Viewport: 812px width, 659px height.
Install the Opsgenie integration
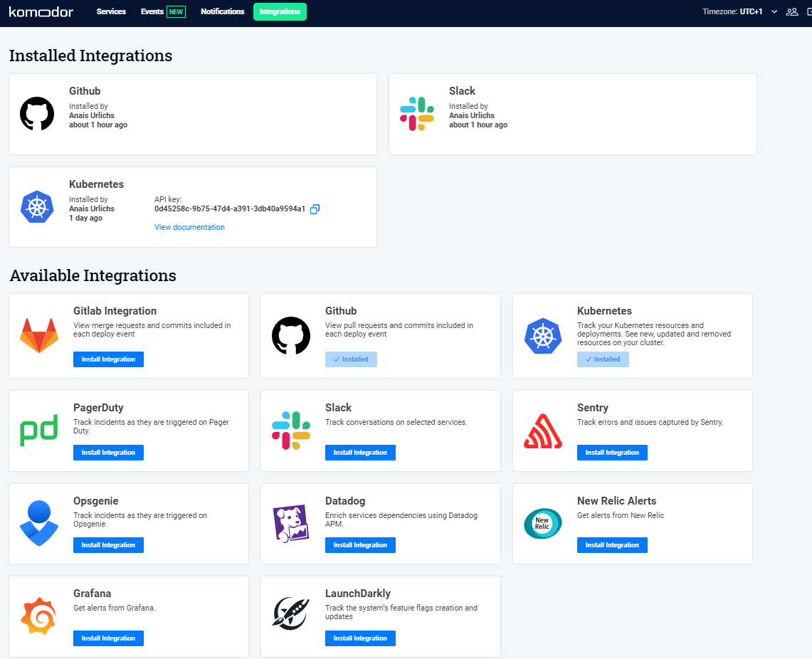pos(108,545)
